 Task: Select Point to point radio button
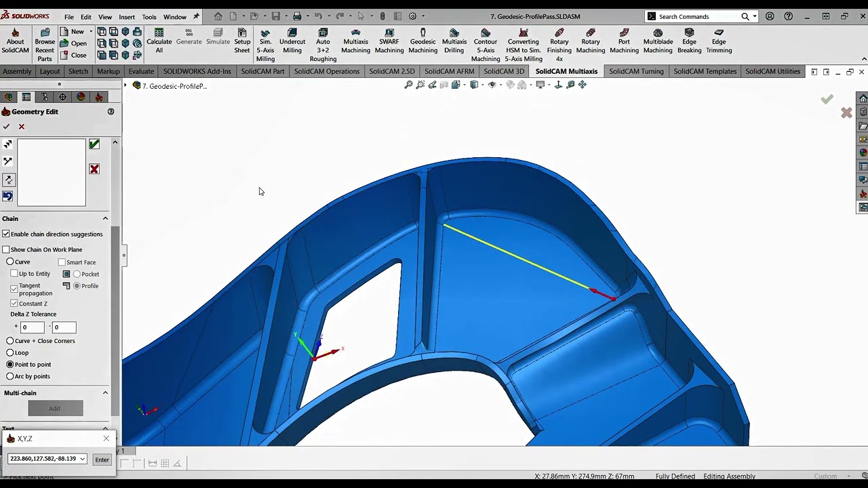[x=10, y=365]
